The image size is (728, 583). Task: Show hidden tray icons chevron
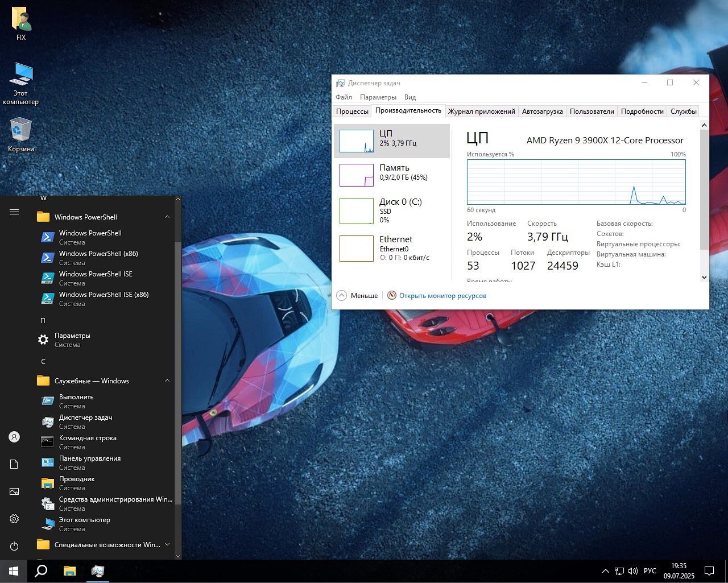click(x=605, y=571)
